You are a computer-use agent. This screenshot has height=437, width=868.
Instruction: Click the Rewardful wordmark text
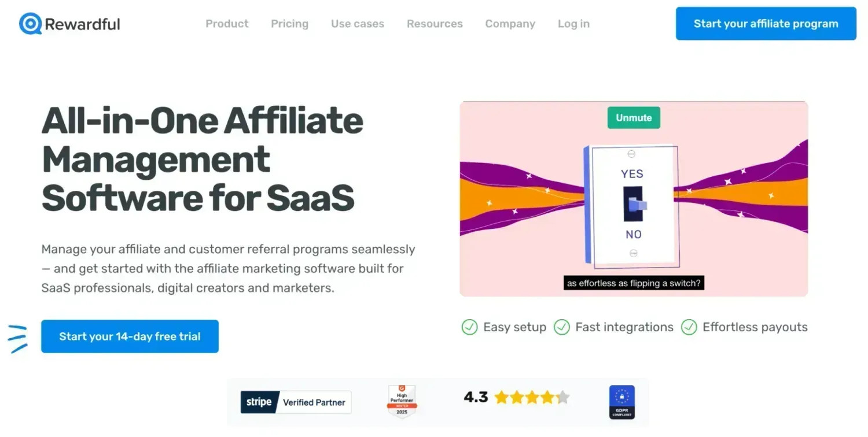[x=83, y=24]
